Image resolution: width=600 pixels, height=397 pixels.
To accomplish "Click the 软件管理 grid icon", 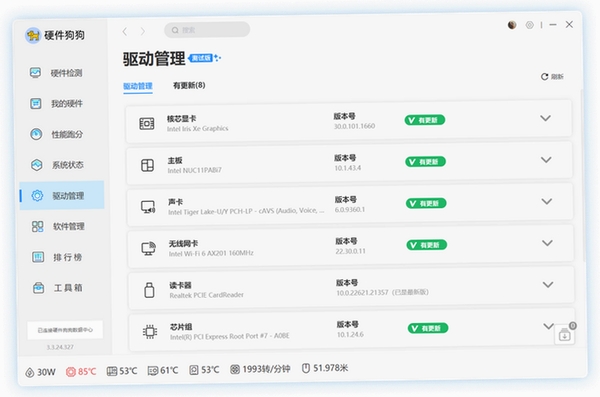I will (x=38, y=226).
